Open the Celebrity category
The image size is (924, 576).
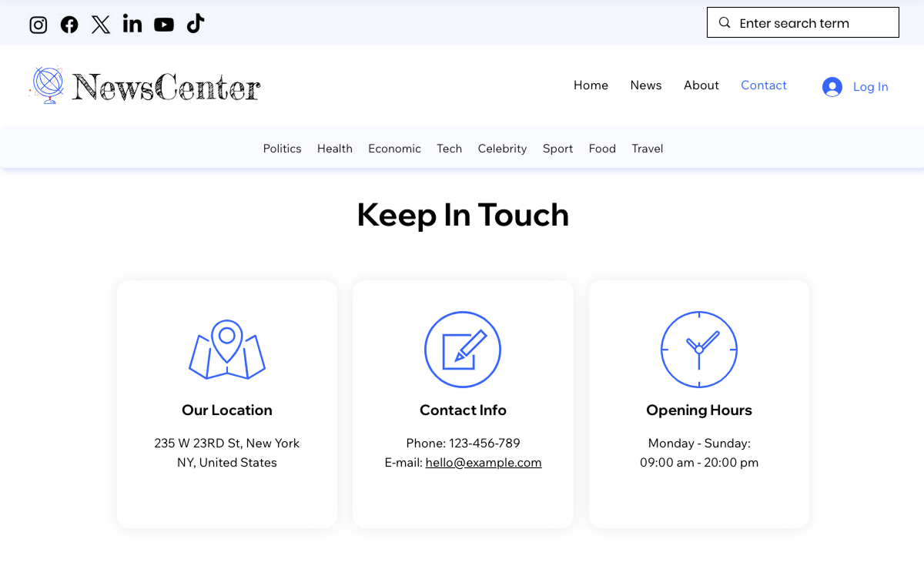[502, 149]
